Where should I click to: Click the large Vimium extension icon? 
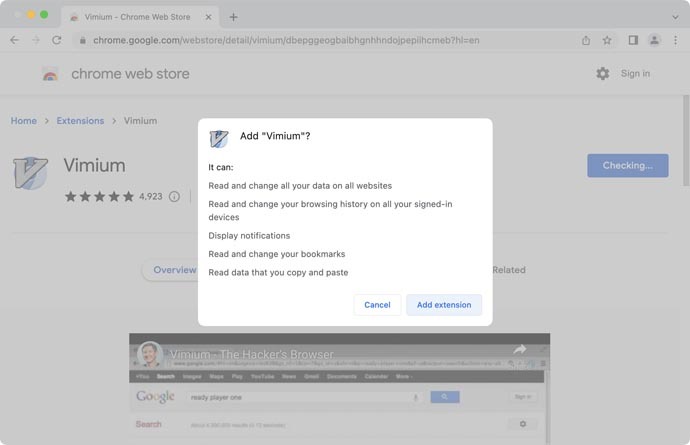30,173
